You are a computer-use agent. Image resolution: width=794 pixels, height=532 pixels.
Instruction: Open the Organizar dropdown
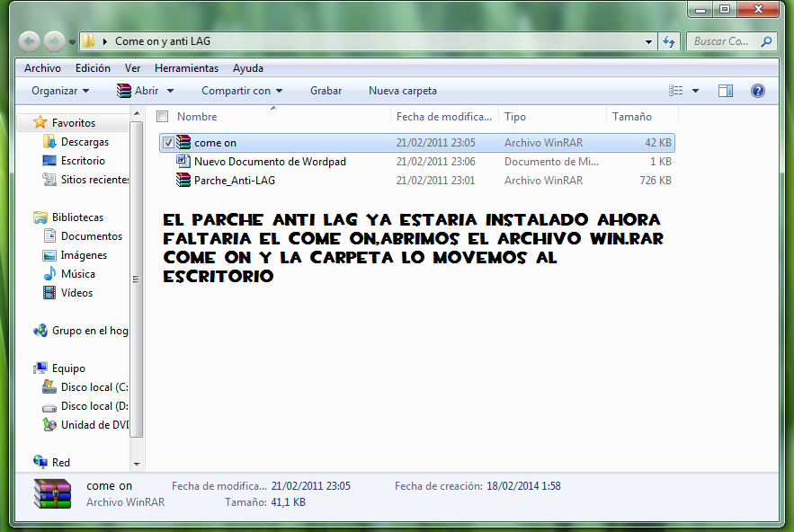59,90
